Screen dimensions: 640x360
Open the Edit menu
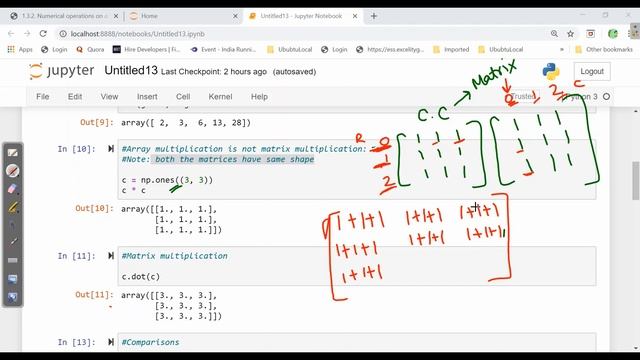tap(75, 97)
